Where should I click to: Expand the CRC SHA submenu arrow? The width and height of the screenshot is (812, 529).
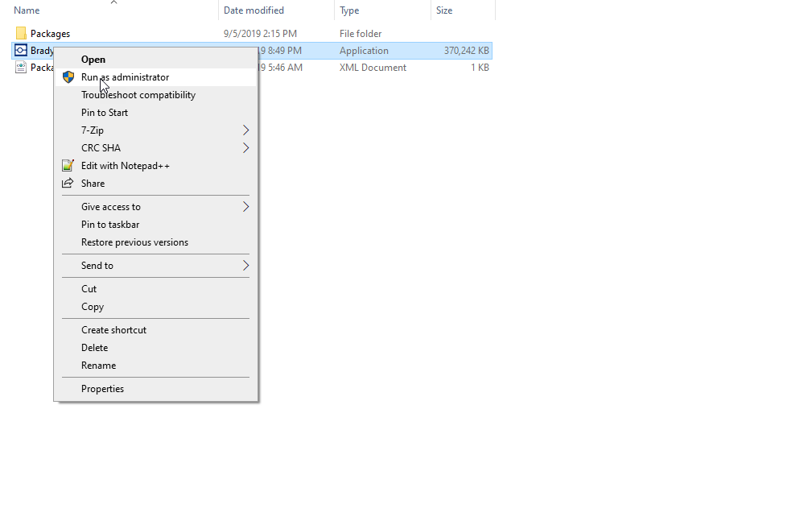[245, 148]
